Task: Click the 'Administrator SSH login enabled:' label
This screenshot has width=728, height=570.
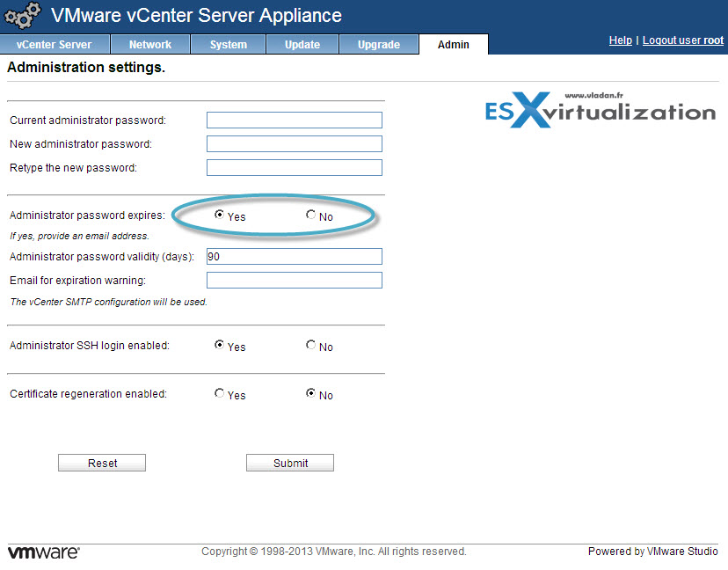Action: [90, 346]
